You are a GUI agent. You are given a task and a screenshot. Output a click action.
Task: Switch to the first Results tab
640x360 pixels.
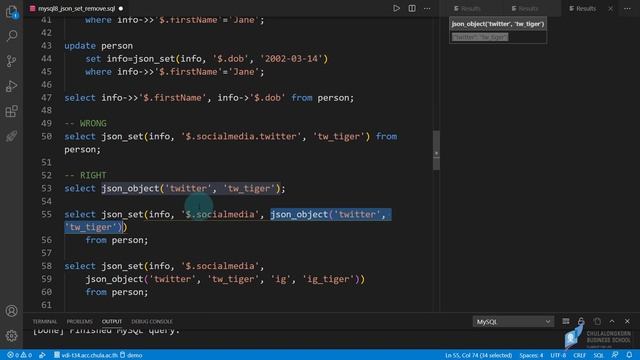(467, 8)
